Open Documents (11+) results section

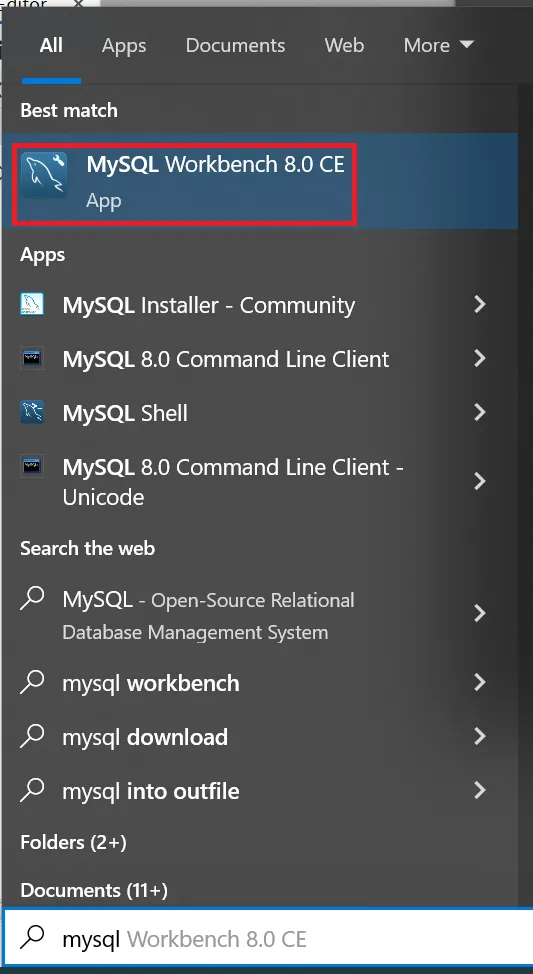[94, 891]
